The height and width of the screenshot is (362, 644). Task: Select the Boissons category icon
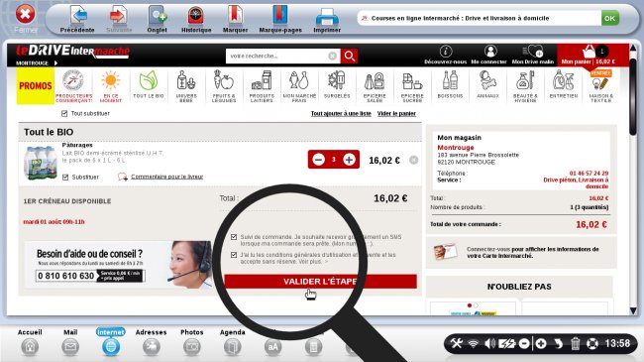point(450,84)
